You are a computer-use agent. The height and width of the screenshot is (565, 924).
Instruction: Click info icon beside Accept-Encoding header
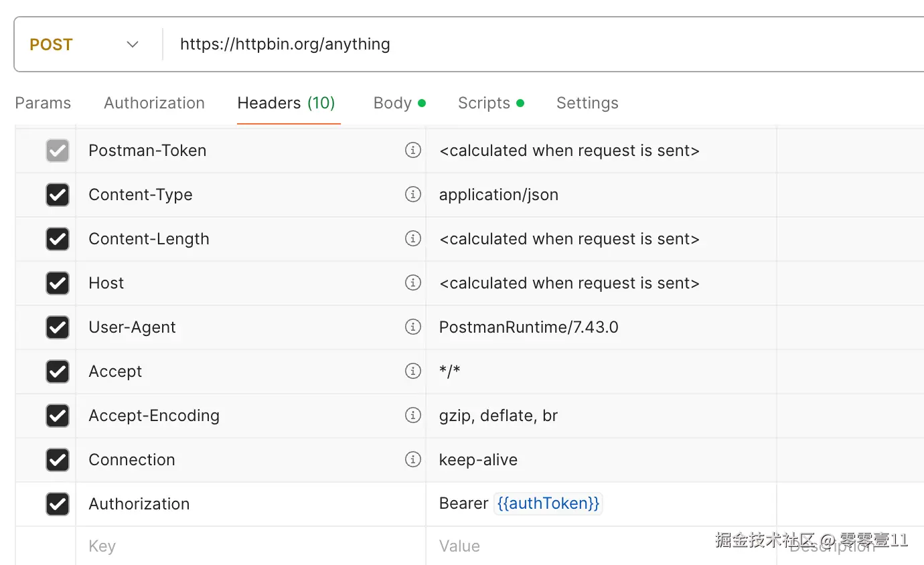tap(413, 415)
